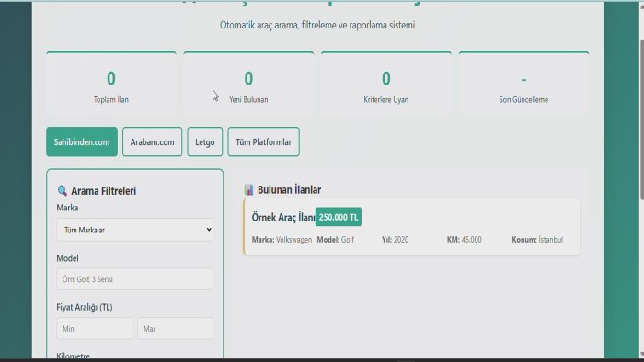644x362 pixels.
Task: Focus the Model text input
Action: coord(134,279)
